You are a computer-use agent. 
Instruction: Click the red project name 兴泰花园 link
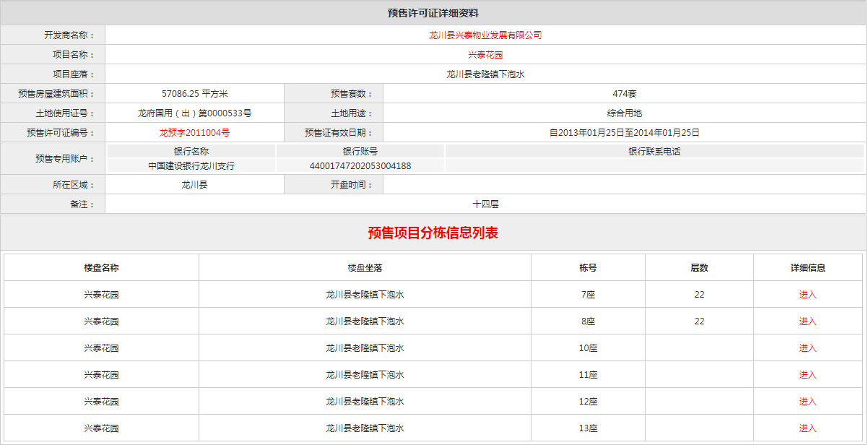(485, 54)
